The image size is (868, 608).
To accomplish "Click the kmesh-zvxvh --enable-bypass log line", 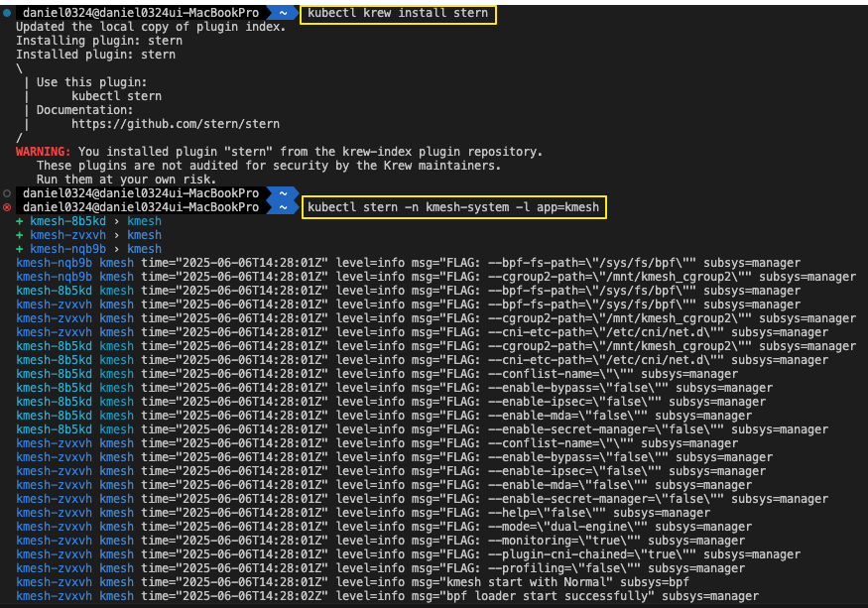I will pyautogui.click(x=394, y=457).
